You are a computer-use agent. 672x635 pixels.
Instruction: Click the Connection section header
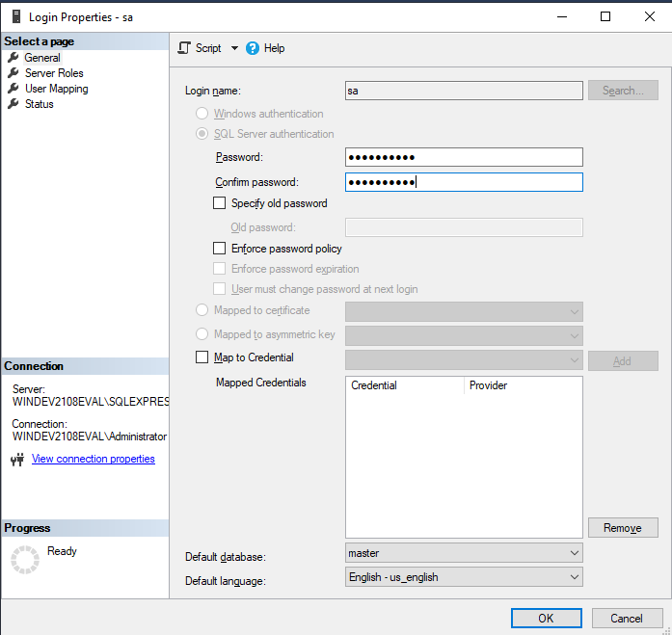click(x=85, y=366)
